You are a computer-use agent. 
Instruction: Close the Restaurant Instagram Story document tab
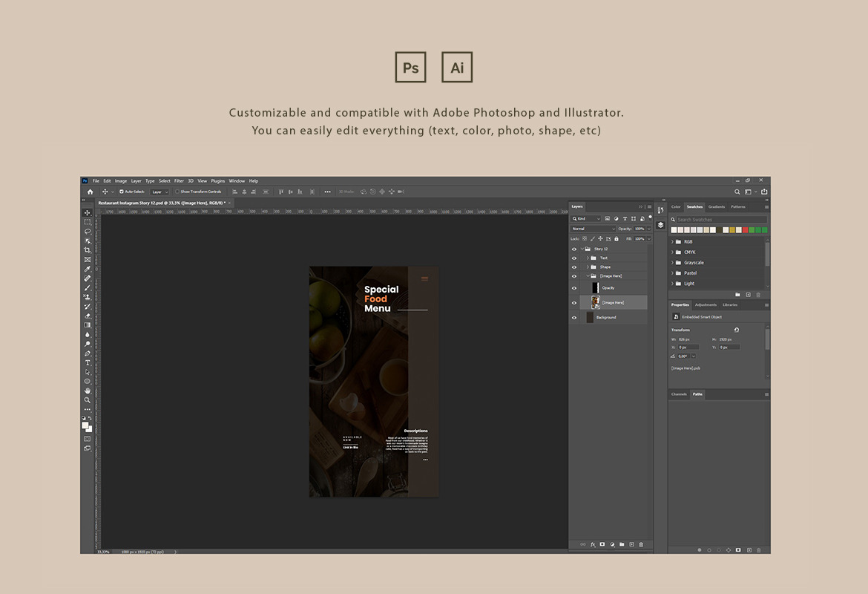click(230, 203)
